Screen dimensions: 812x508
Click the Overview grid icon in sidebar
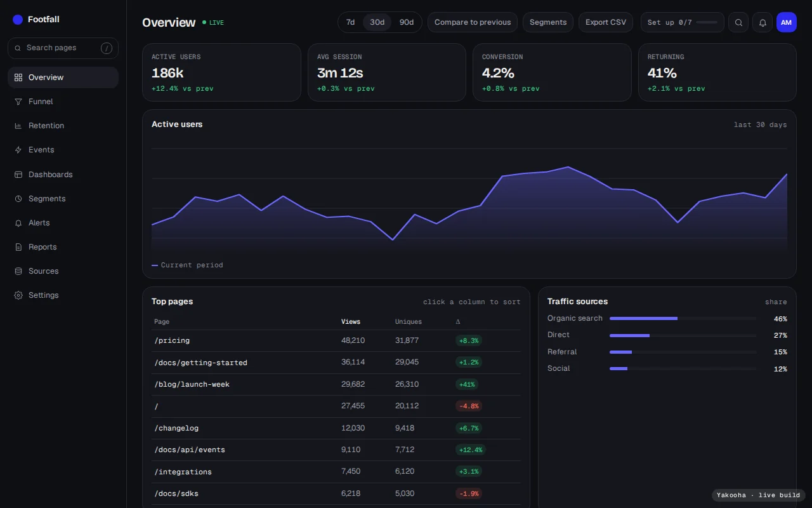pos(18,77)
